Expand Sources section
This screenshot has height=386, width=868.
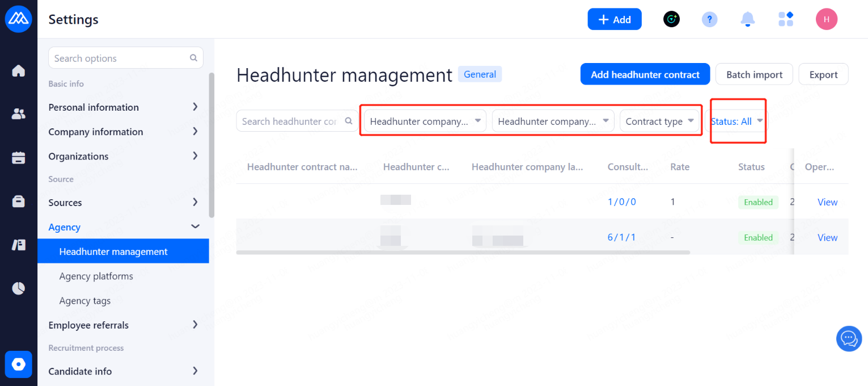123,203
